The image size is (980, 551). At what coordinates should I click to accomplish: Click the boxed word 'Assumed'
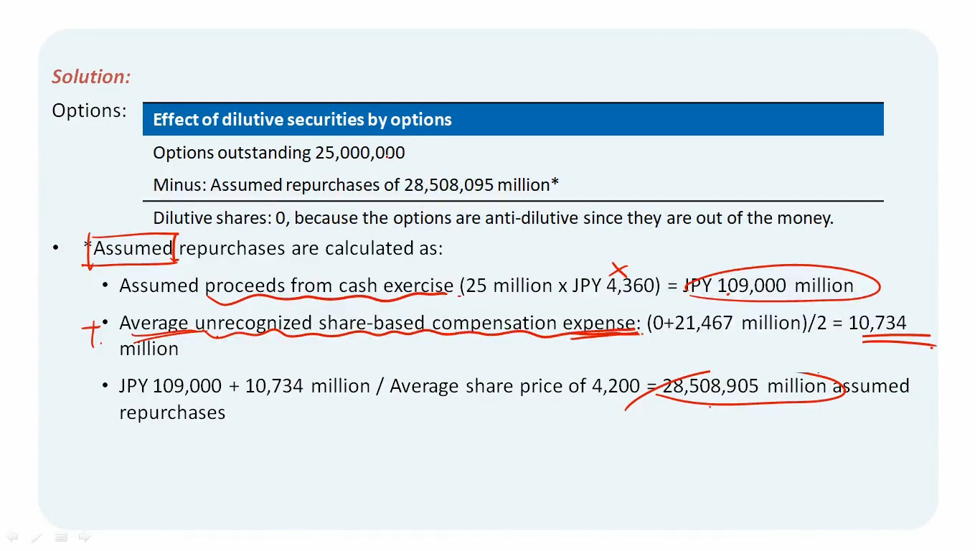pos(133,248)
